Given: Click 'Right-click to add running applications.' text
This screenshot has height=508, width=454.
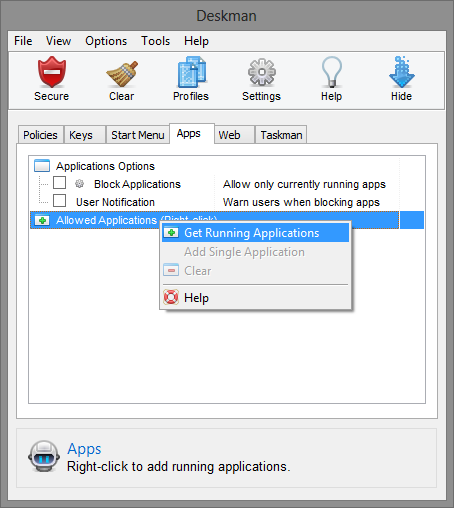Looking at the screenshot, I should [179, 466].
